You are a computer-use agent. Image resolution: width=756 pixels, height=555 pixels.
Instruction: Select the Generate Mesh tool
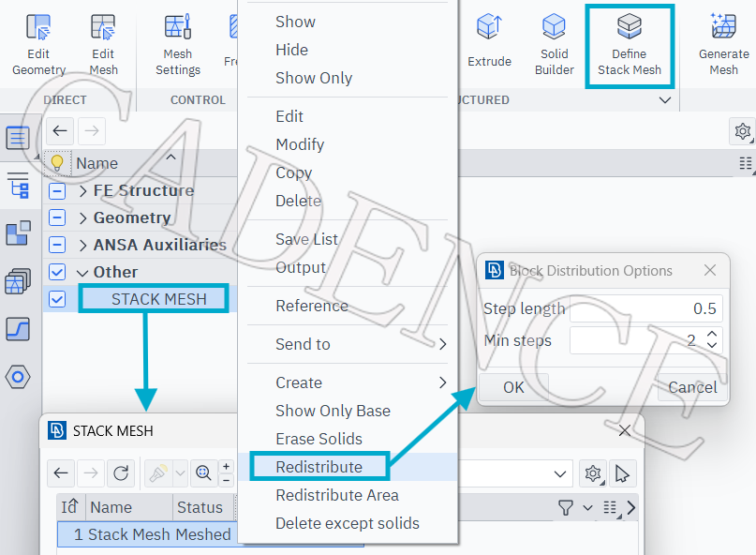pyautogui.click(x=724, y=46)
